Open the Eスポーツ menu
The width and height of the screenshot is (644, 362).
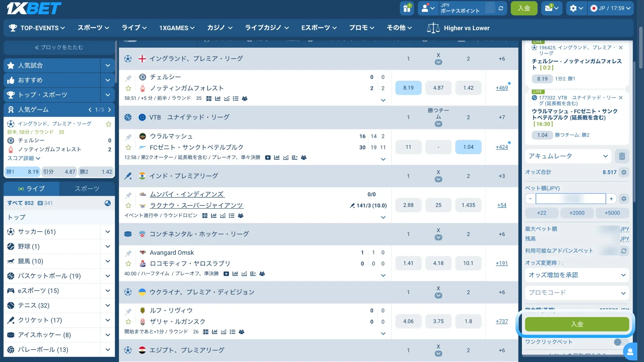click(x=319, y=28)
